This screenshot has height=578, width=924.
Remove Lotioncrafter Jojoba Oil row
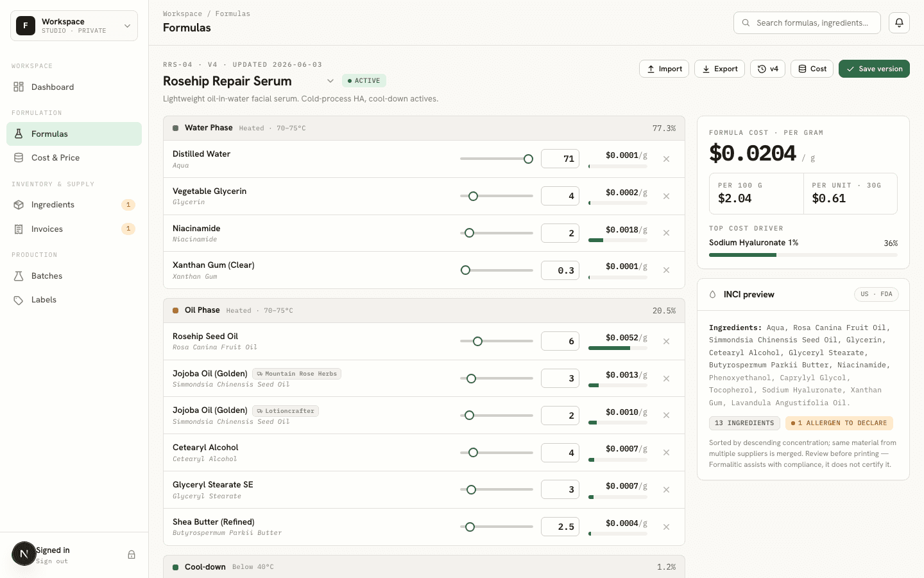click(666, 416)
